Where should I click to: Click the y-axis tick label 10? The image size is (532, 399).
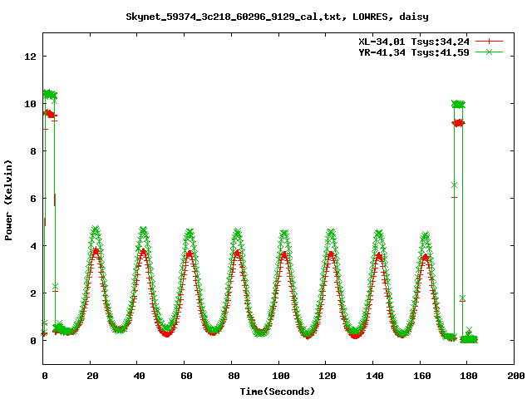click(30, 104)
